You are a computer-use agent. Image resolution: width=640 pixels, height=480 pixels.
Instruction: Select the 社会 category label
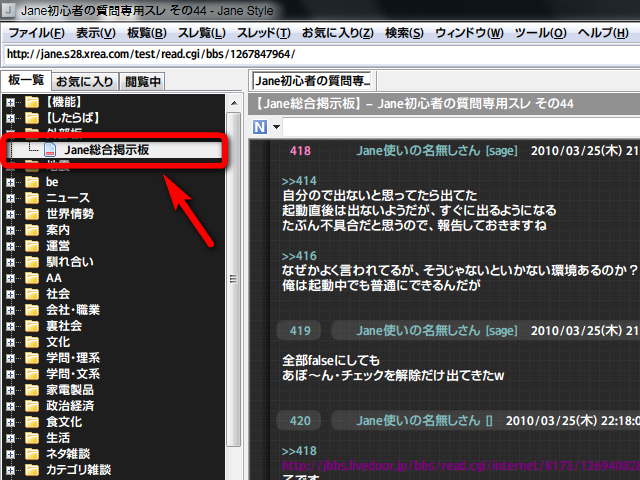point(58,294)
